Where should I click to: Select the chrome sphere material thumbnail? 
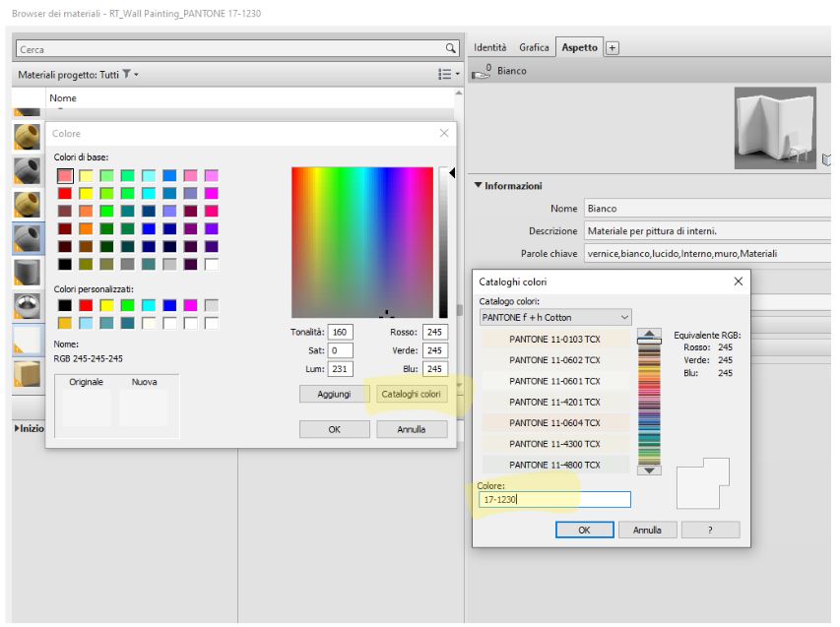(27, 306)
